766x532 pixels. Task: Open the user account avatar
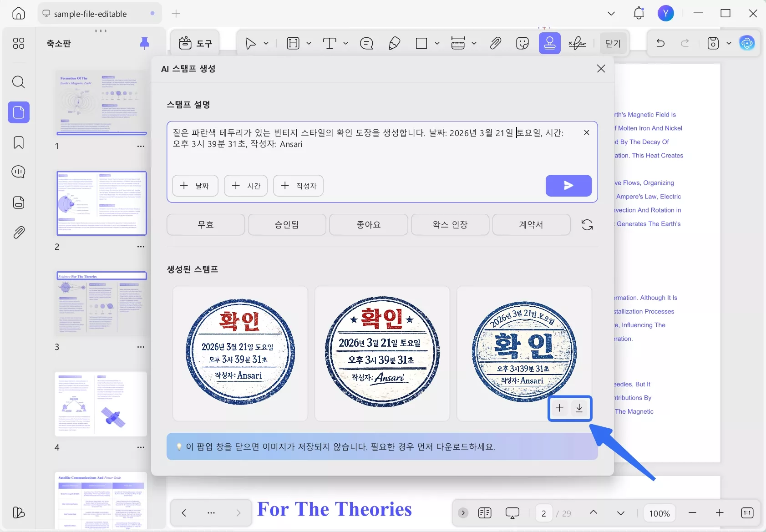click(x=666, y=13)
